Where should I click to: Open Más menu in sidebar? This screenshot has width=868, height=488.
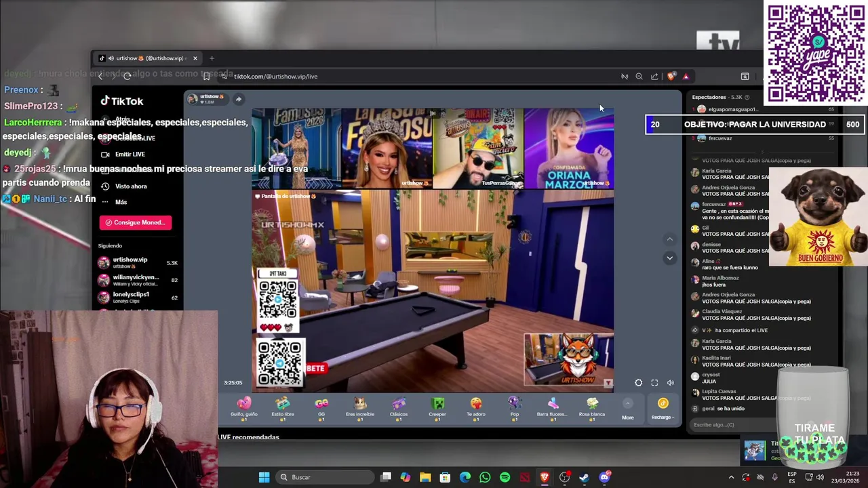coord(121,202)
